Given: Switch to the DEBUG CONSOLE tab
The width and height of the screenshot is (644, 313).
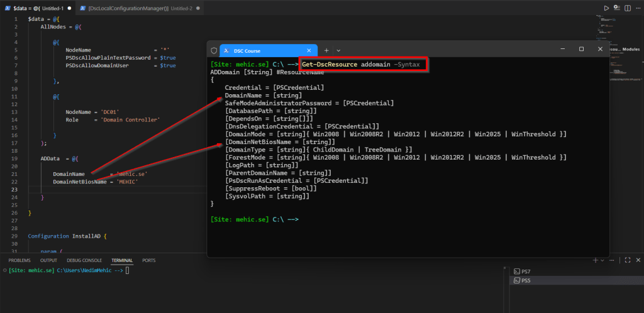Looking at the screenshot, I should point(84,260).
